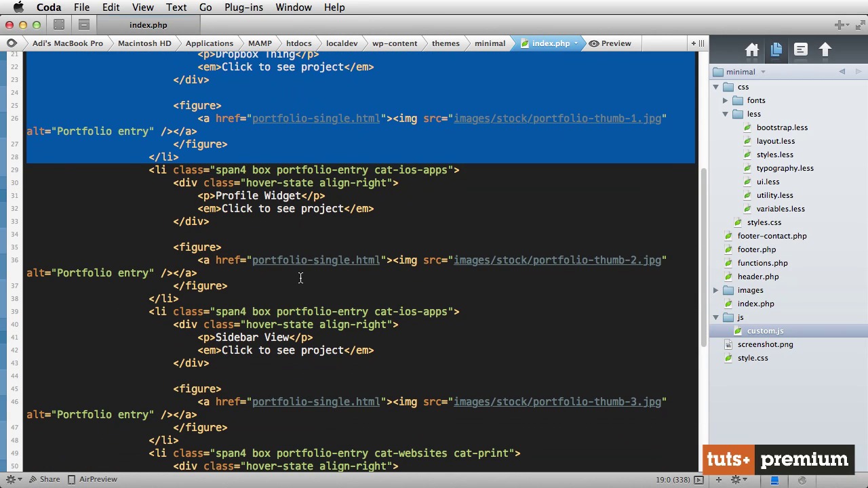Viewport: 868px width, 488px height.
Task: Select layout.less in file tree
Action: point(776,141)
